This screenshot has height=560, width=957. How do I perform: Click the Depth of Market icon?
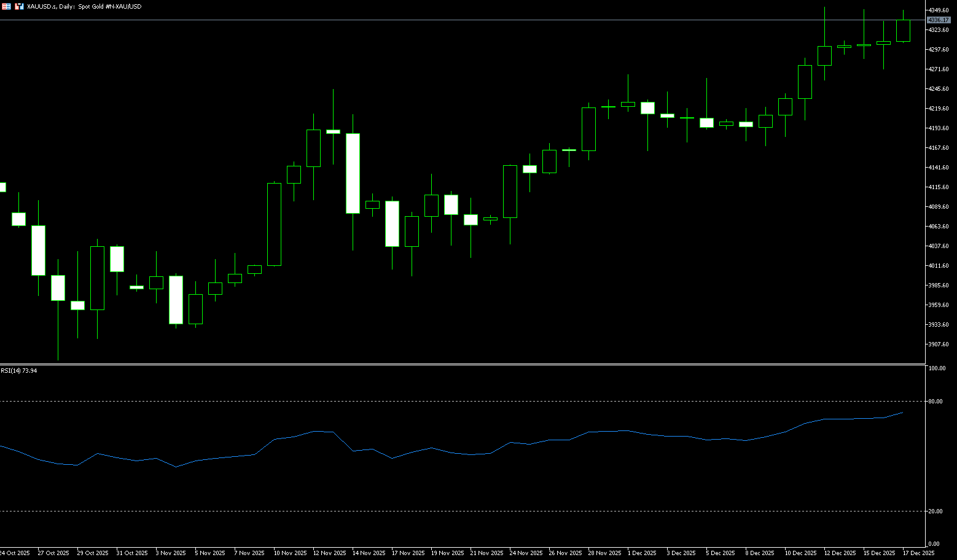[x=20, y=6]
